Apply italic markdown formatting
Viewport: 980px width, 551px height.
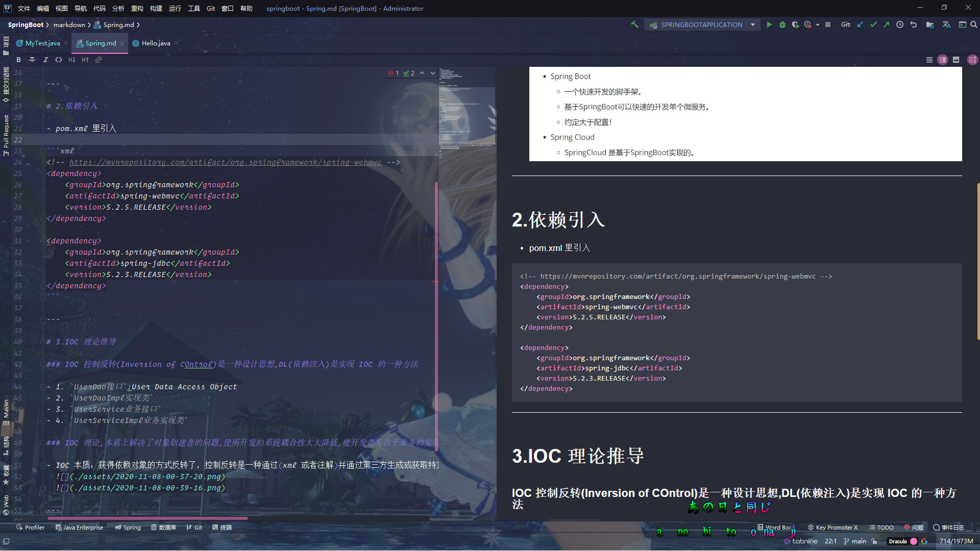(45, 60)
